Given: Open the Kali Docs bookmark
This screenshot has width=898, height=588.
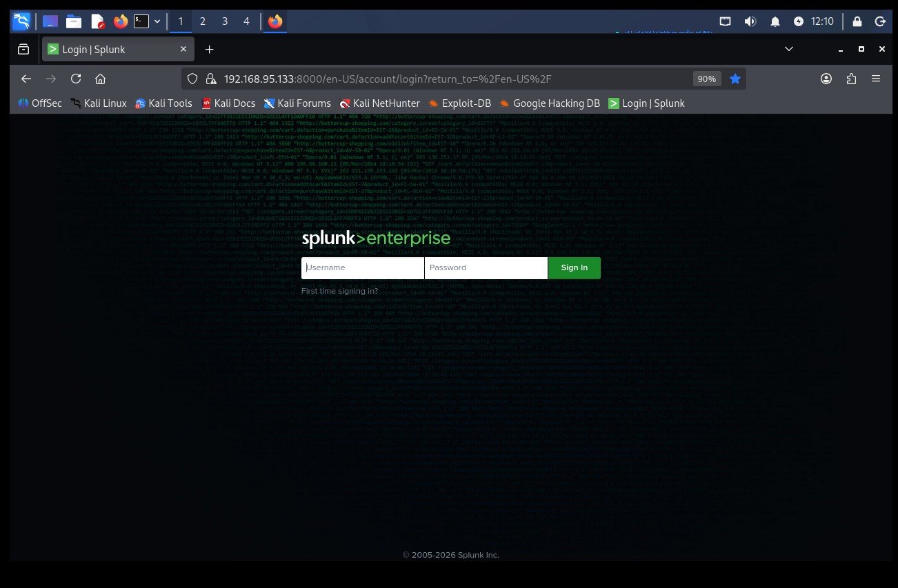Looking at the screenshot, I should pos(228,103).
